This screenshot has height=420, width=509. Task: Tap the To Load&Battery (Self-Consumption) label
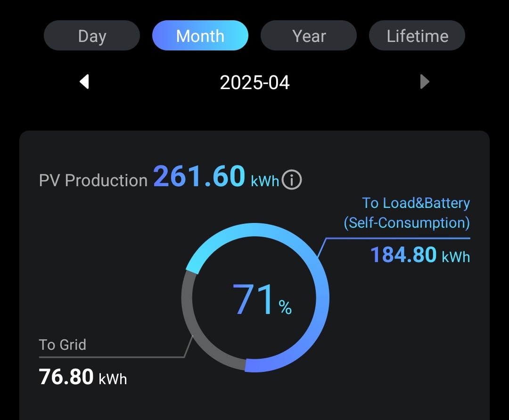pyautogui.click(x=407, y=213)
